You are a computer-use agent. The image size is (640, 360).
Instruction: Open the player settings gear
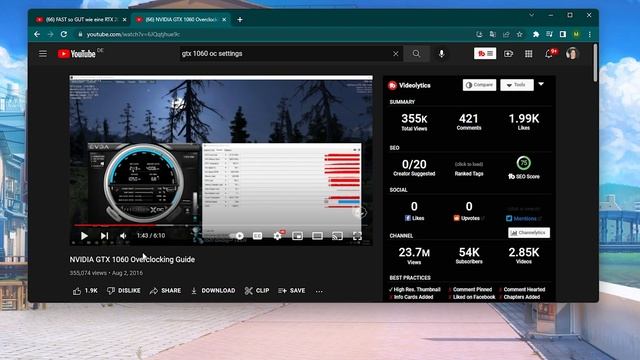[x=277, y=236]
